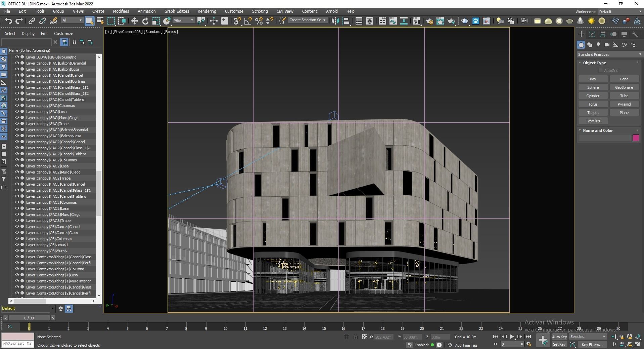Open the Motion panel tab icon
The width and height of the screenshot is (644, 349).
pos(613,34)
